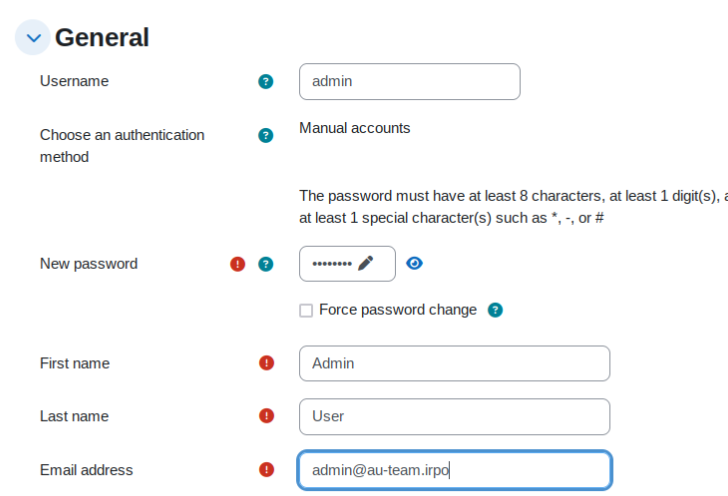
Task: Click New password required warning icon
Action: click(238, 264)
